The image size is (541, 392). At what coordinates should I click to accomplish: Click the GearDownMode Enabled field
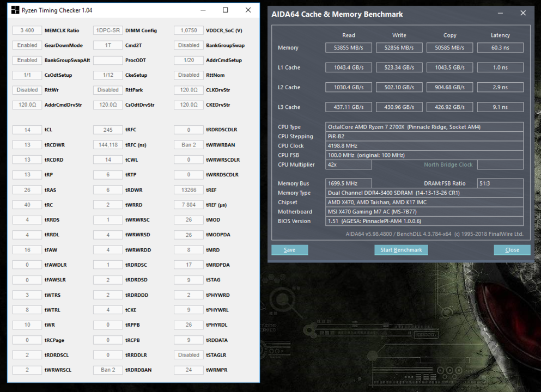27,45
